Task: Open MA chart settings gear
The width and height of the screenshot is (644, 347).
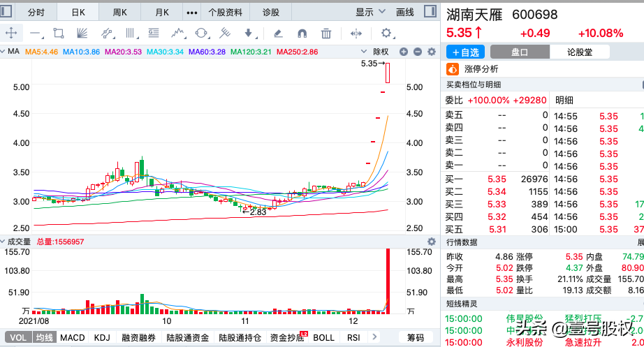Action: tap(432, 52)
